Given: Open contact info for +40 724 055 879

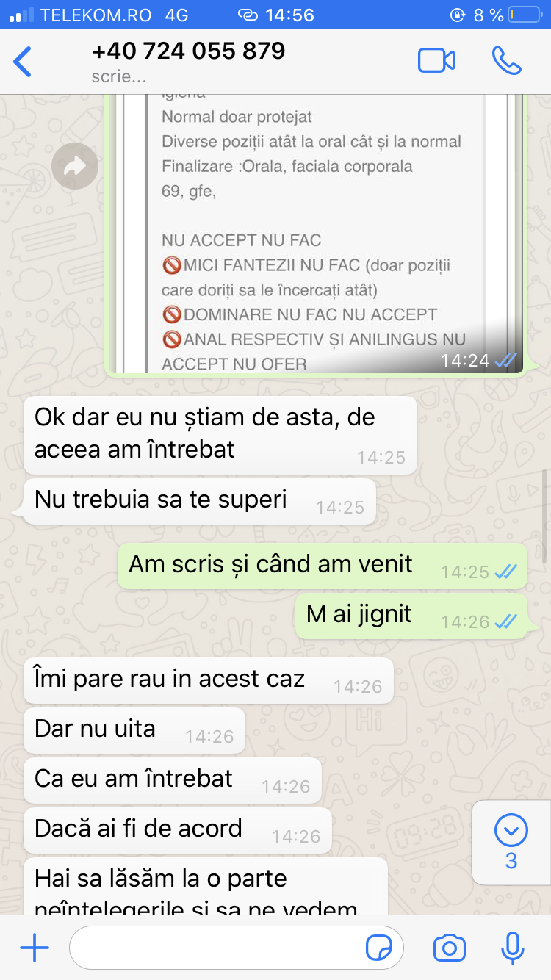Looking at the screenshot, I should coord(188,61).
